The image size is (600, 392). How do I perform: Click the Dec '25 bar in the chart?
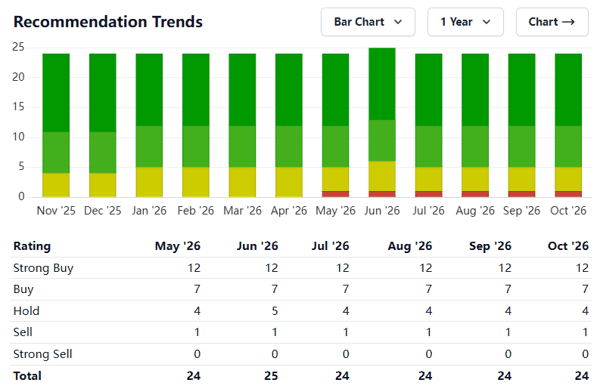click(x=103, y=125)
